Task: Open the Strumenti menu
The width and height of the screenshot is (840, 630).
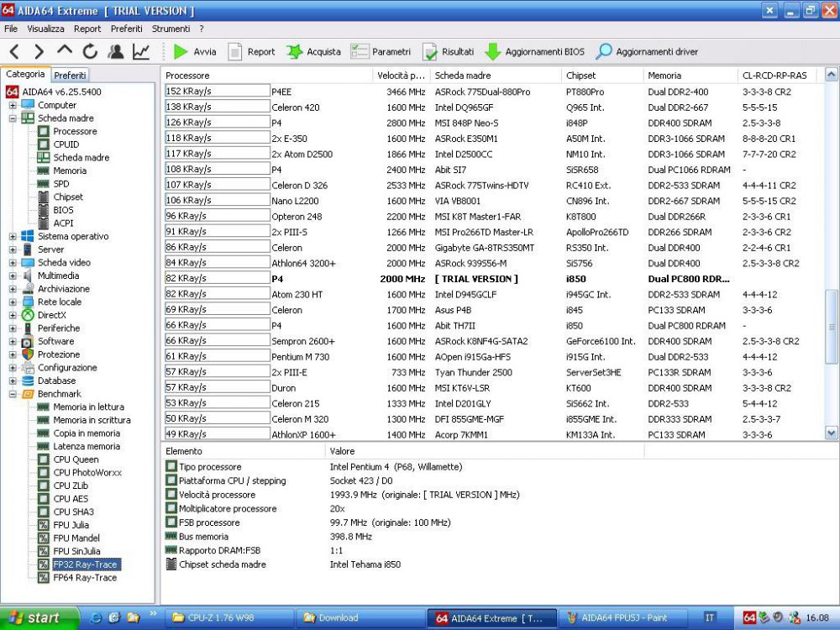Action: pos(171,29)
